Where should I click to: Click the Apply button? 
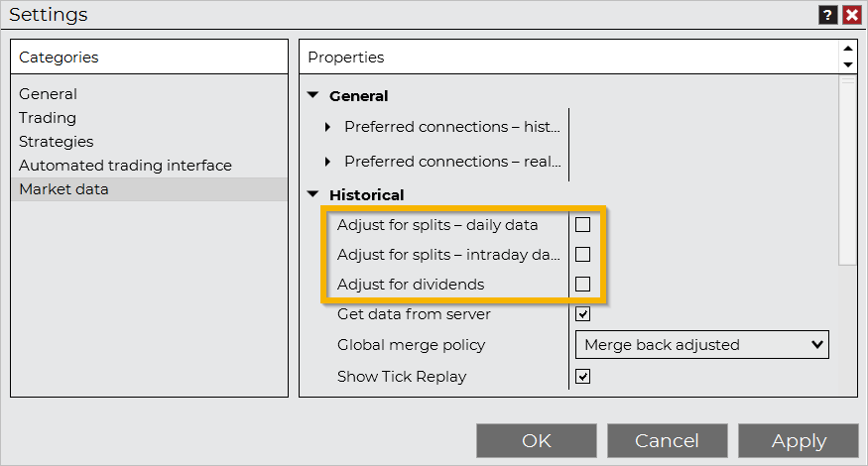point(799,441)
